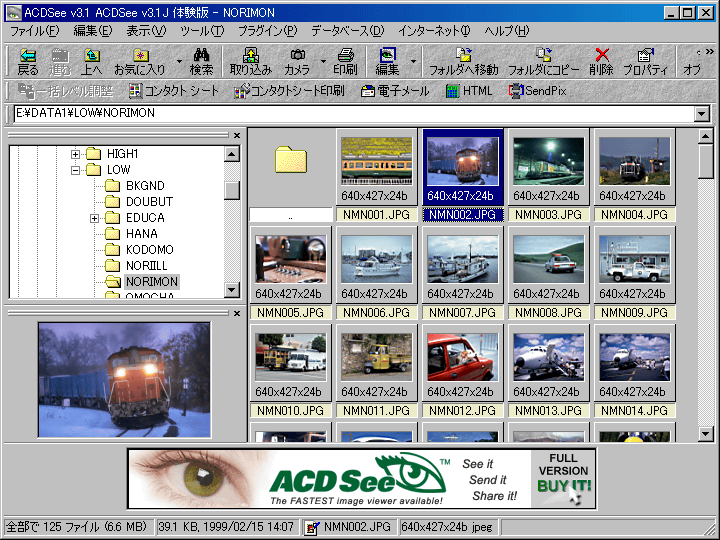The image size is (720, 540).
Task: Click the 戻る (Back) toolbar icon
Action: pos(28,62)
